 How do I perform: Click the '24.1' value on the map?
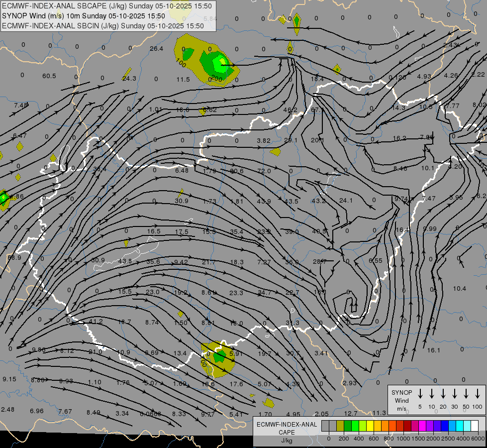(346, 201)
